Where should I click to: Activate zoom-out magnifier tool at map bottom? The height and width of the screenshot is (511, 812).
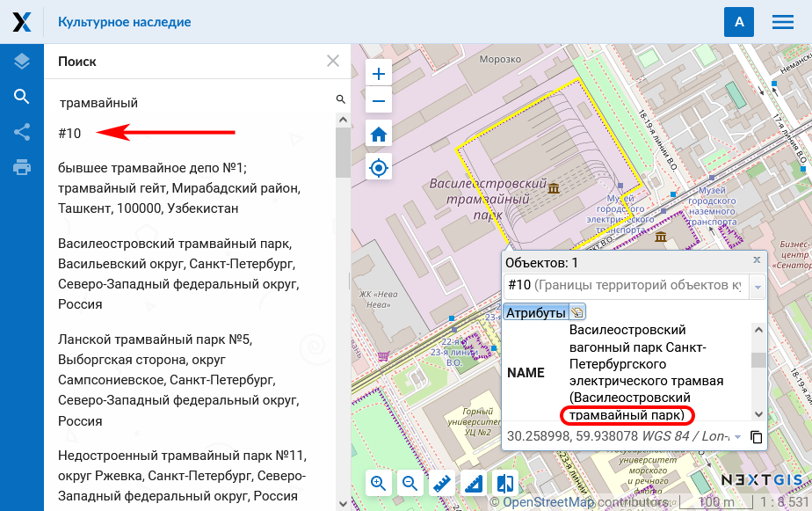pos(410,484)
